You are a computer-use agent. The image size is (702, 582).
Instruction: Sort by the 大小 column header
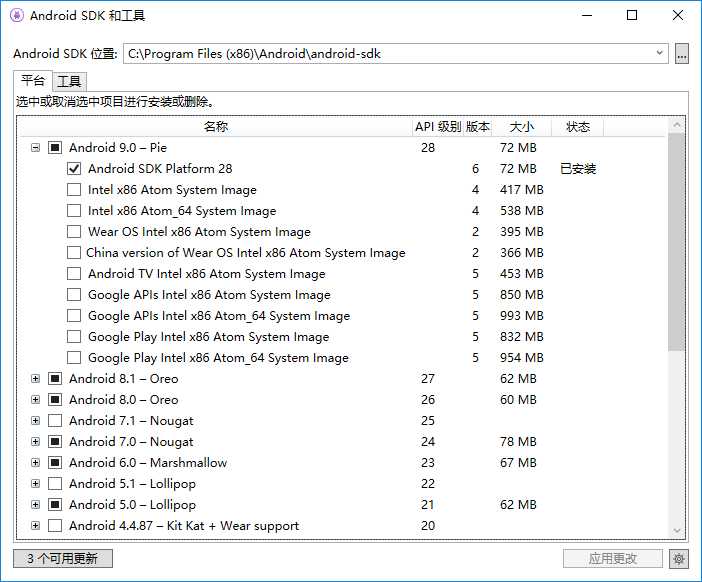tap(522, 127)
